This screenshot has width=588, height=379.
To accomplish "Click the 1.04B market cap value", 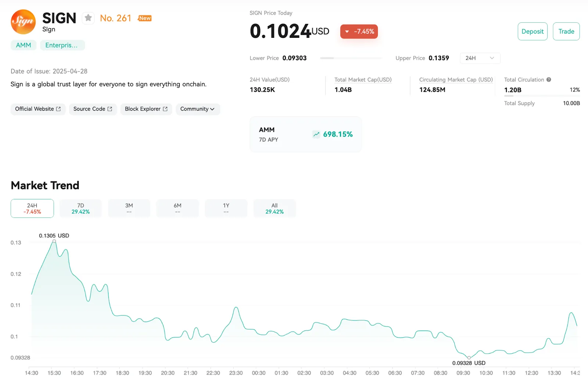I will (343, 90).
